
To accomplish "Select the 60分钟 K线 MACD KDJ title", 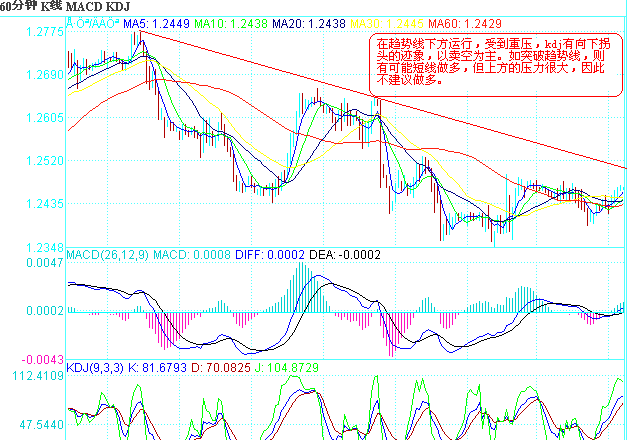I will (x=65, y=6).
